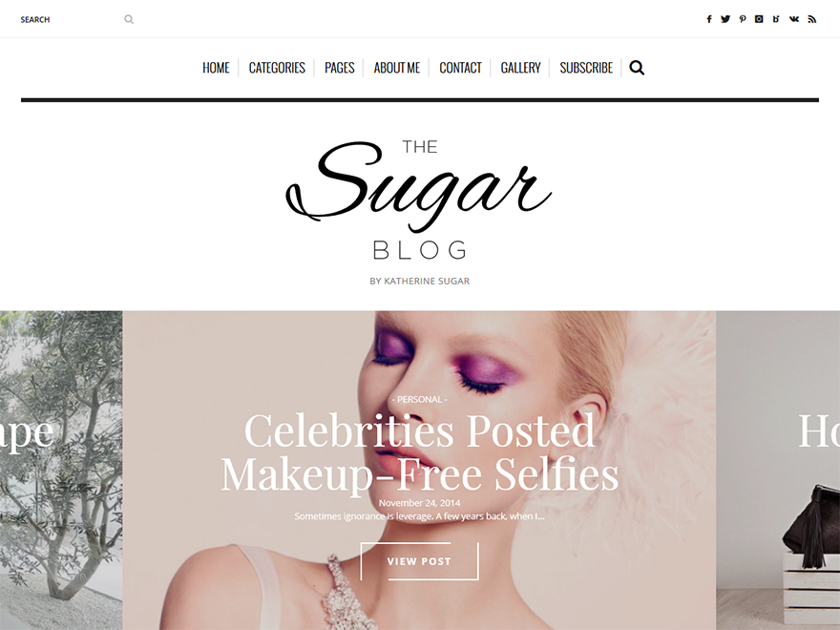Open the Instagram social icon
This screenshot has width=840, height=630.
(x=759, y=19)
